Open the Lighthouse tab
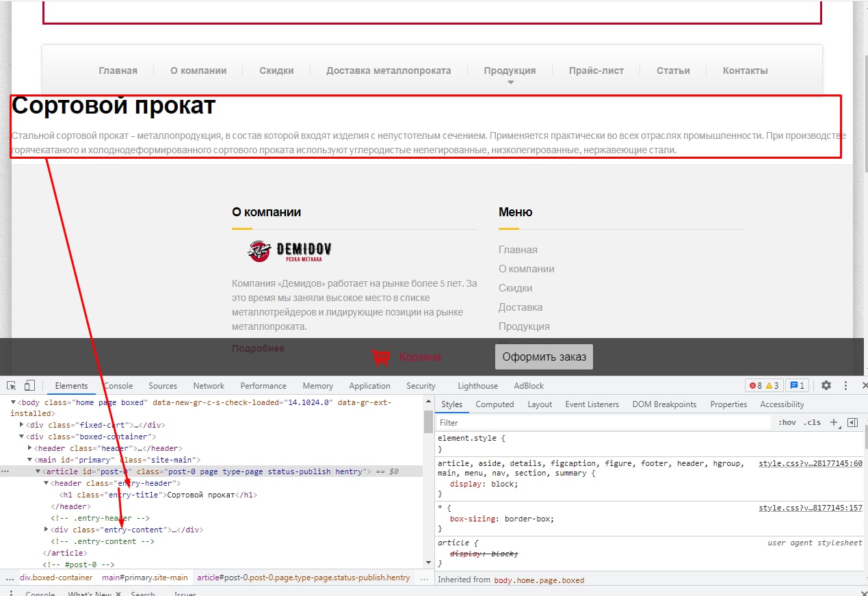Screen dimensions: 868x596 (x=478, y=386)
